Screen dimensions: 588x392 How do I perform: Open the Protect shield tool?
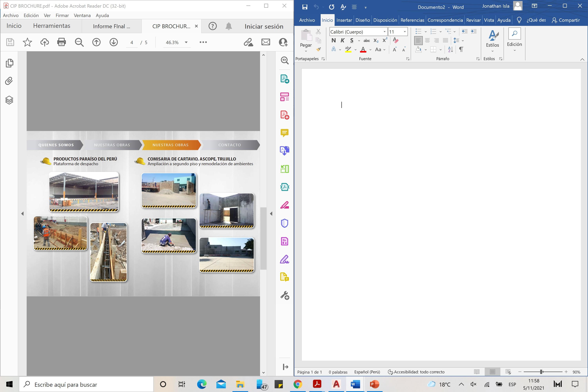coord(285,223)
